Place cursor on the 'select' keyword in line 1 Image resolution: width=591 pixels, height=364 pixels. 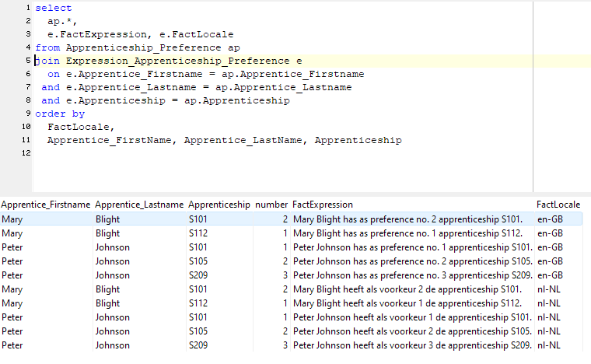tap(53, 8)
